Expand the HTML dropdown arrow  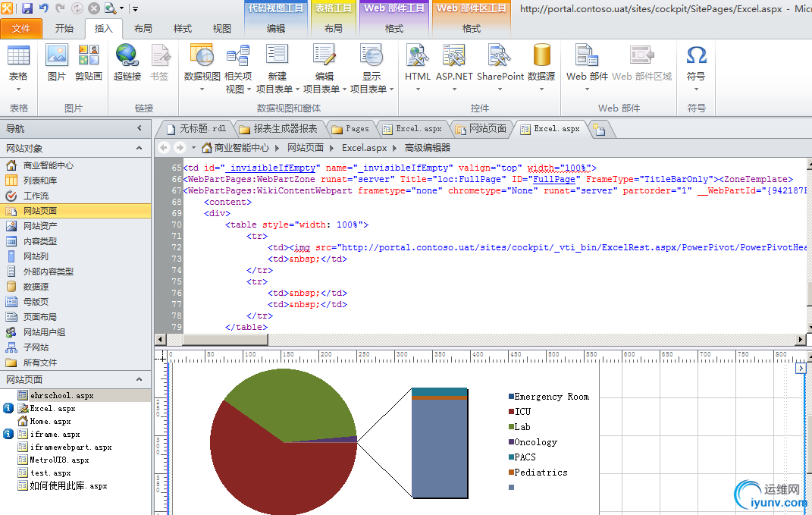tap(418, 89)
